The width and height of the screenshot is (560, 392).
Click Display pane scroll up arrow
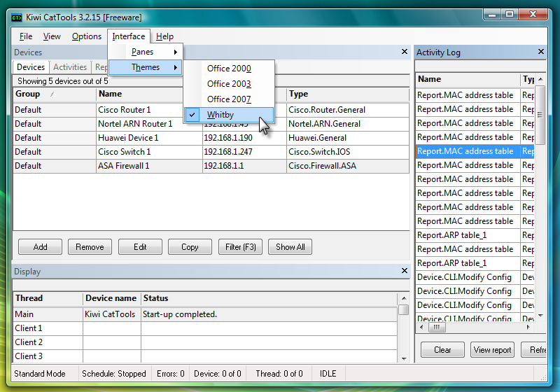click(x=404, y=298)
